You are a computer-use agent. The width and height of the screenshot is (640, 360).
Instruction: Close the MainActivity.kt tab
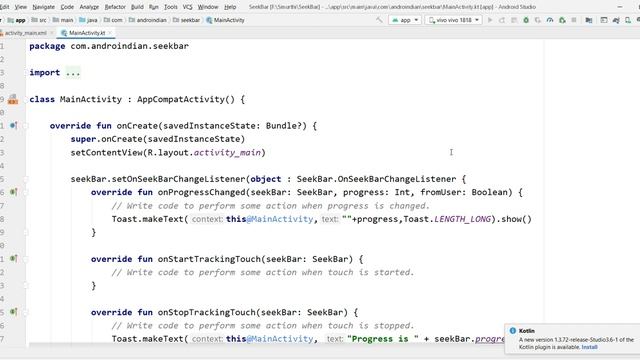pyautogui.click(x=110, y=33)
